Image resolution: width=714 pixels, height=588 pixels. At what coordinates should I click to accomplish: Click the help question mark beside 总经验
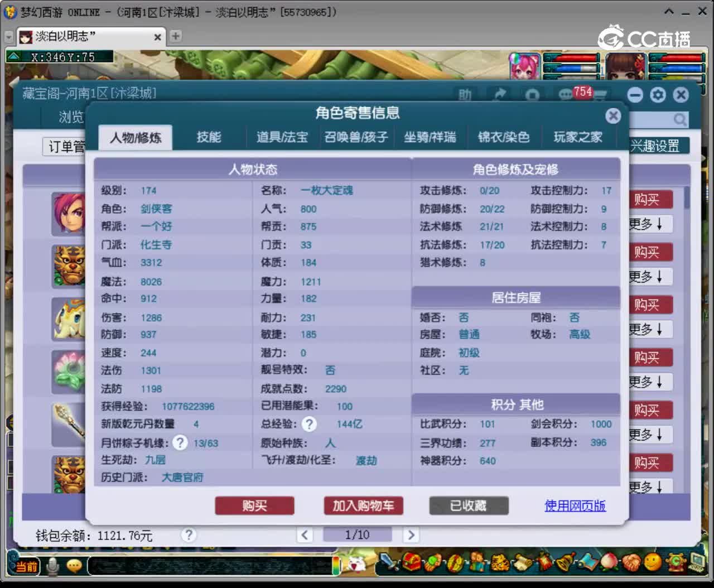coord(309,424)
